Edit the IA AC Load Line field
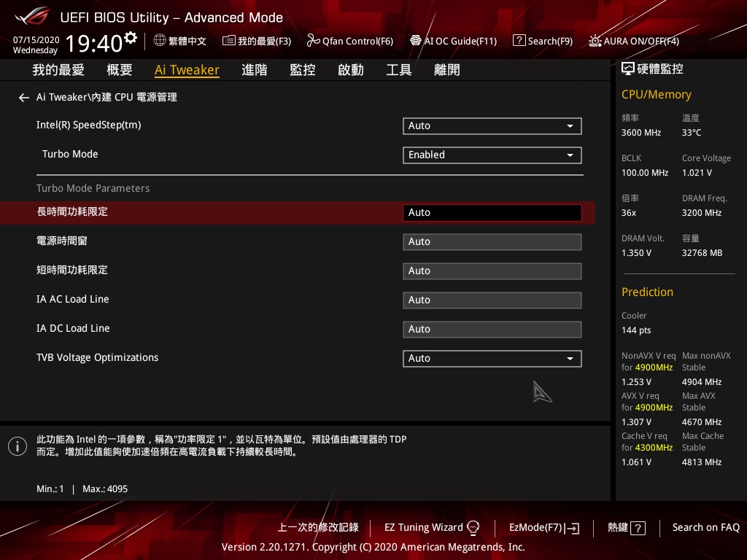Image resolution: width=747 pixels, height=560 pixels. (492, 300)
